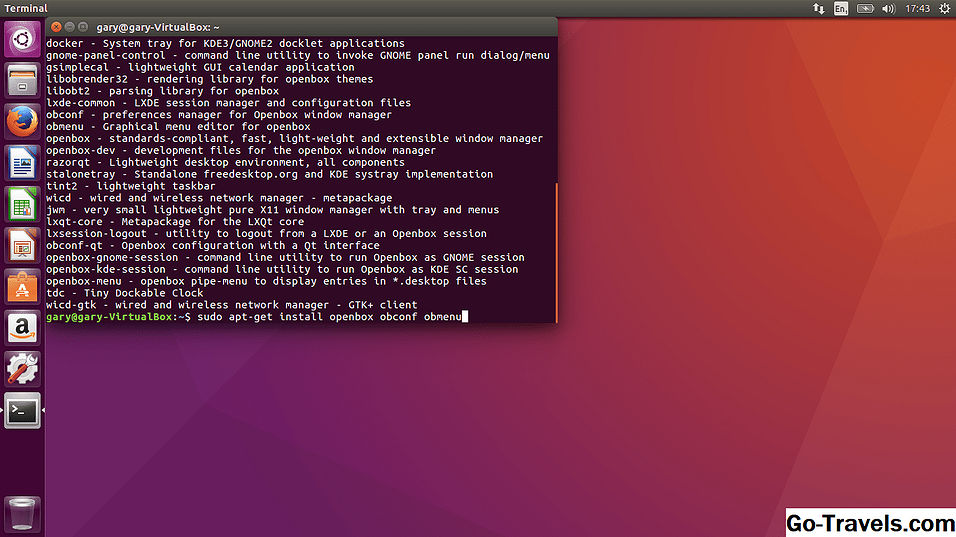Open Ubuntu Software center icon

(x=23, y=287)
